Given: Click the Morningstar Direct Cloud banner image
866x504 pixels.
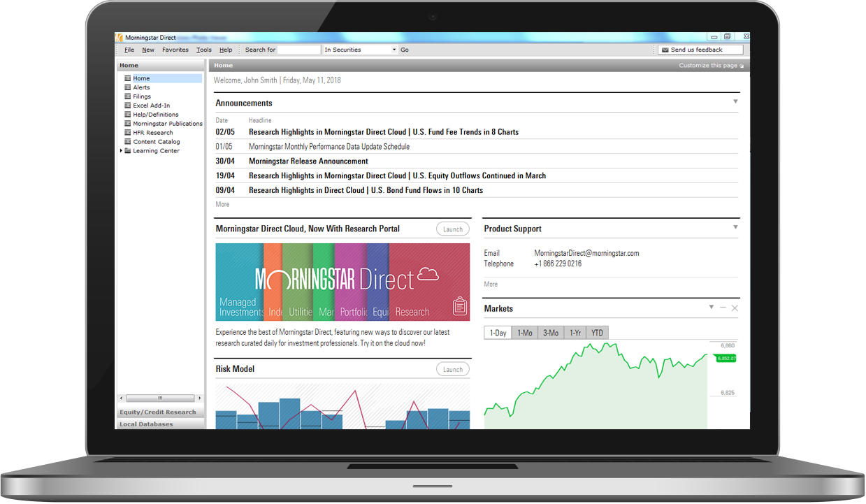Looking at the screenshot, I should pyautogui.click(x=342, y=282).
